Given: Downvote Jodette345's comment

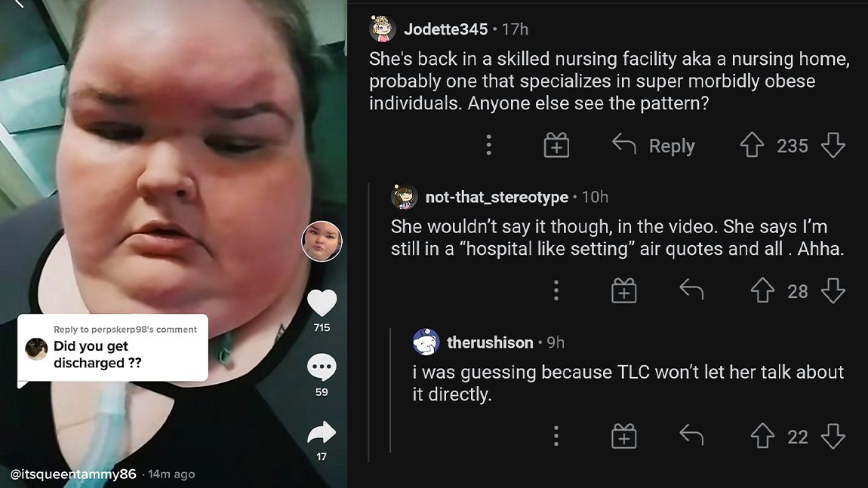Looking at the screenshot, I should [x=833, y=146].
